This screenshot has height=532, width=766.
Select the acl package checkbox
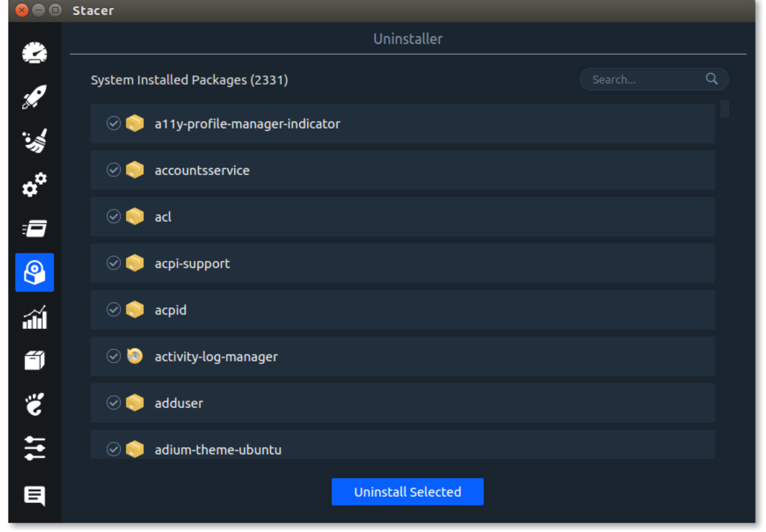coord(114,216)
